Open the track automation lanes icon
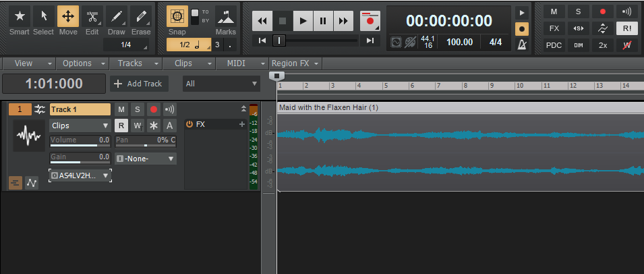This screenshot has height=274, width=644. [x=32, y=182]
